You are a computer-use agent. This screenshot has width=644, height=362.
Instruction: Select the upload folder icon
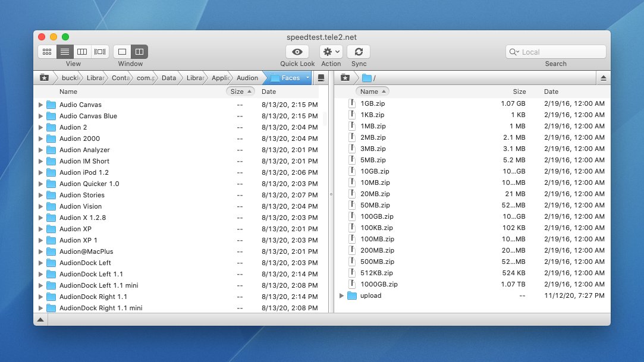pyautogui.click(x=352, y=295)
